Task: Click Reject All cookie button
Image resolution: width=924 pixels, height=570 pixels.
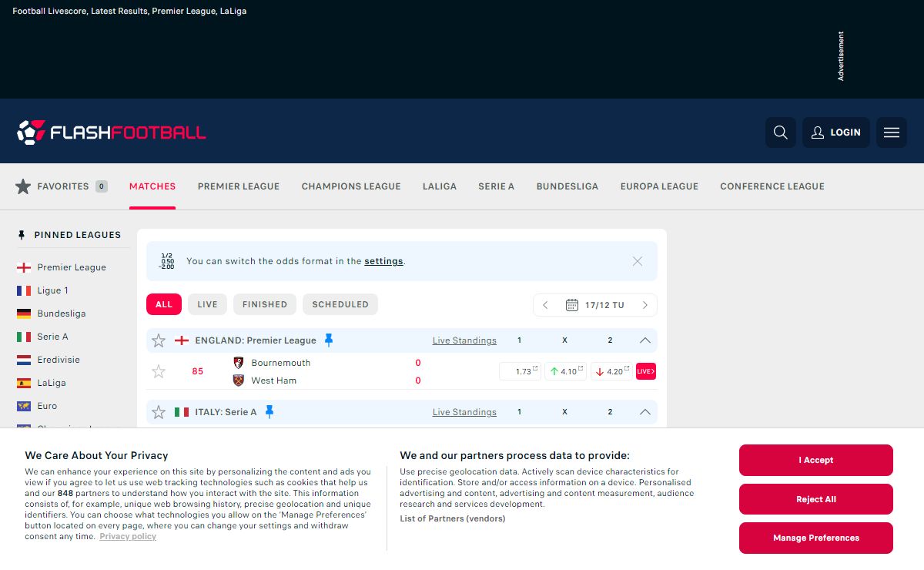Action: (x=816, y=499)
